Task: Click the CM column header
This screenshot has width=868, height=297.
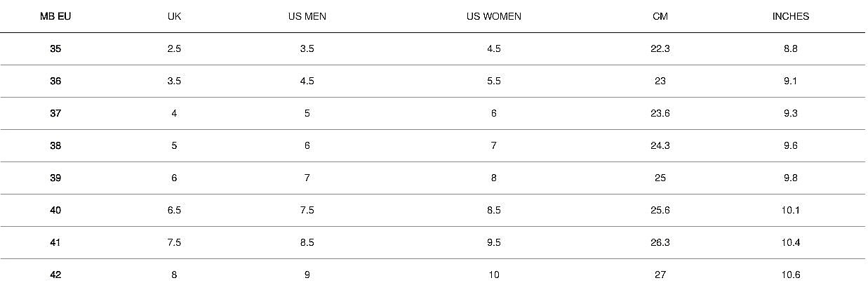Action: click(660, 17)
